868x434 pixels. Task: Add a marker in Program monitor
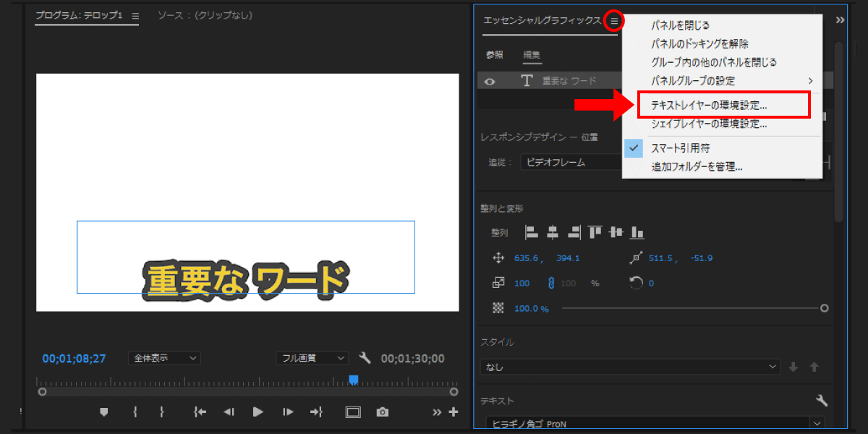coord(103,412)
